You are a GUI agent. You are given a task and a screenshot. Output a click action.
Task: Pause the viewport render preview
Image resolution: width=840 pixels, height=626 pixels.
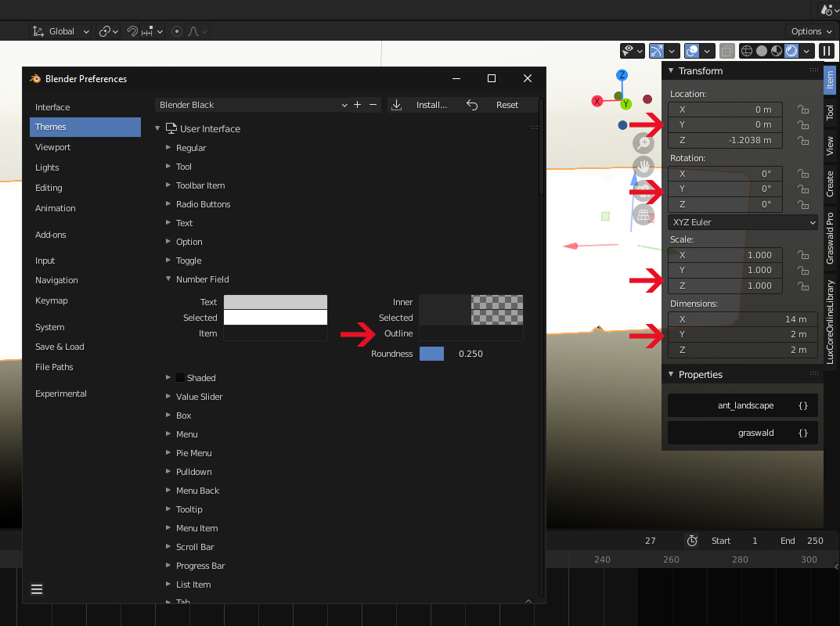827,51
